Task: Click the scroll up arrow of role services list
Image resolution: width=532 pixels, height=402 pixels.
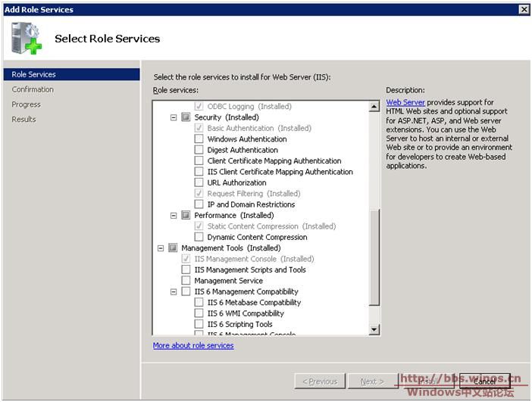Action: point(374,107)
